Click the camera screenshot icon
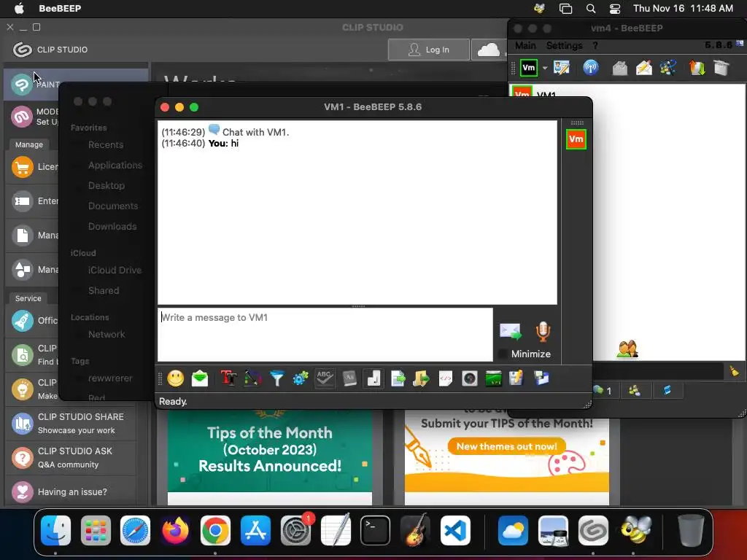The width and height of the screenshot is (747, 560). coord(469,378)
